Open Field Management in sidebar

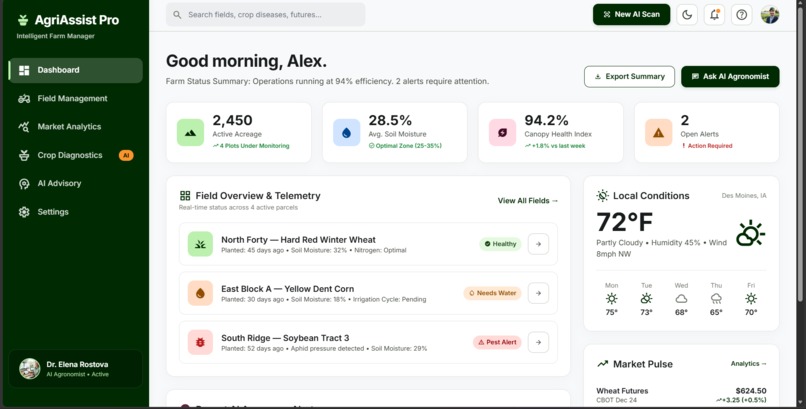tap(76, 99)
